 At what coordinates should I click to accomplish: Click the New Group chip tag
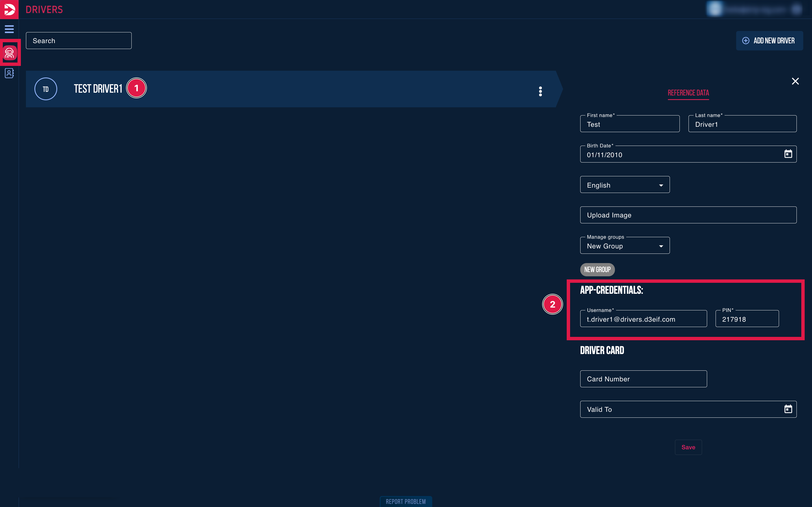[x=597, y=270]
